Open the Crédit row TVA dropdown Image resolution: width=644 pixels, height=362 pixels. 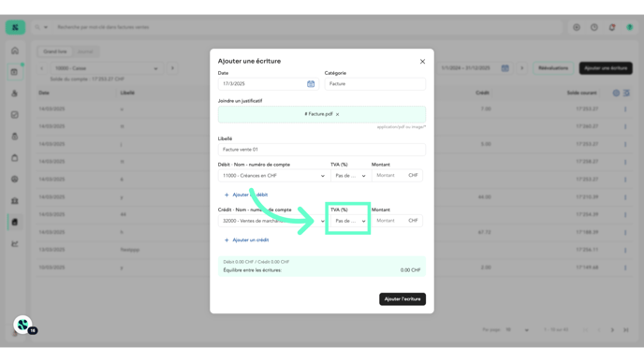pos(350,221)
